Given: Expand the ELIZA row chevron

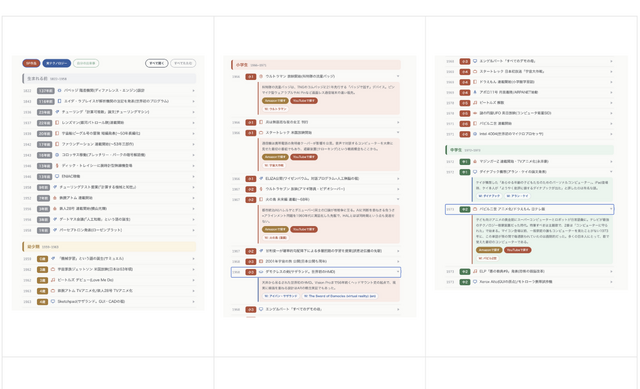Looking at the screenshot, I should (398, 178).
